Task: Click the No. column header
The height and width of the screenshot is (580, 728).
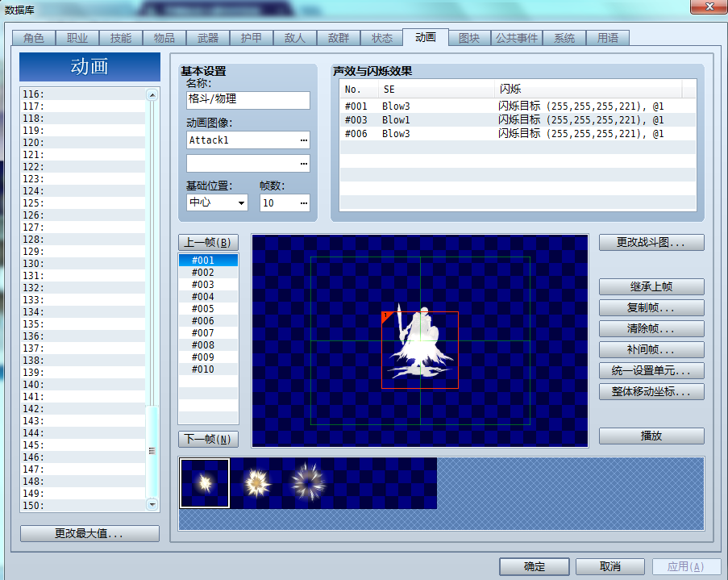Action: point(360,90)
